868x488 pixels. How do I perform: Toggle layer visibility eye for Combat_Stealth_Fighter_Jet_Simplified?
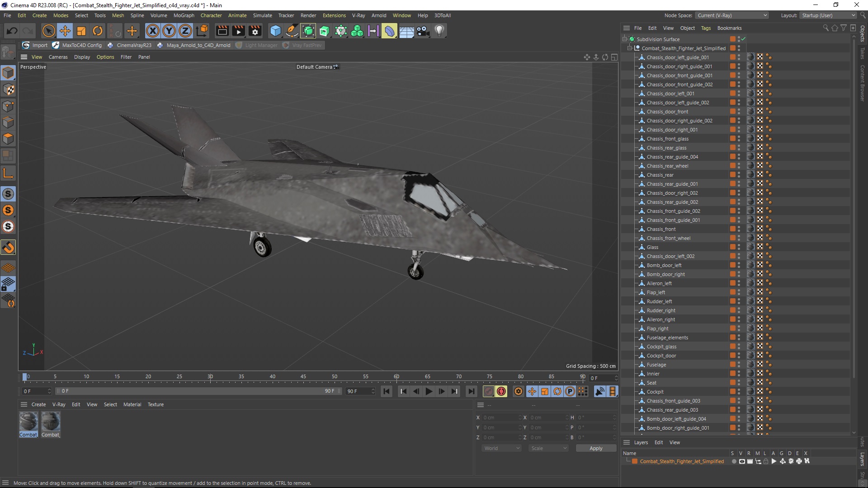pyautogui.click(x=742, y=461)
